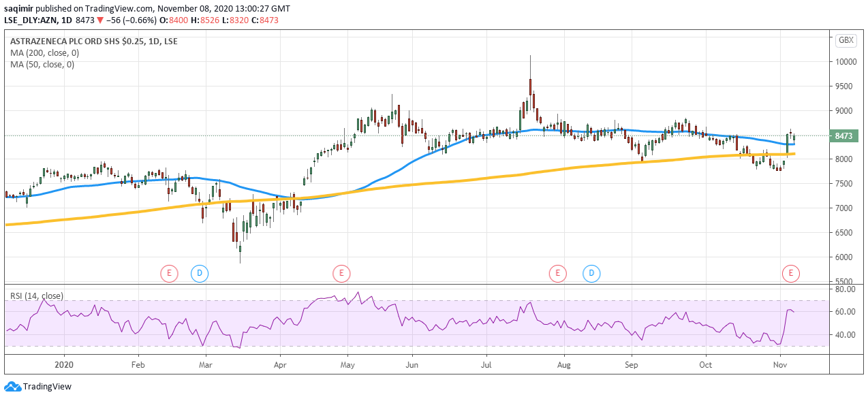Click the Feb time axis label
The width and height of the screenshot is (868, 399).
pyautogui.click(x=138, y=365)
